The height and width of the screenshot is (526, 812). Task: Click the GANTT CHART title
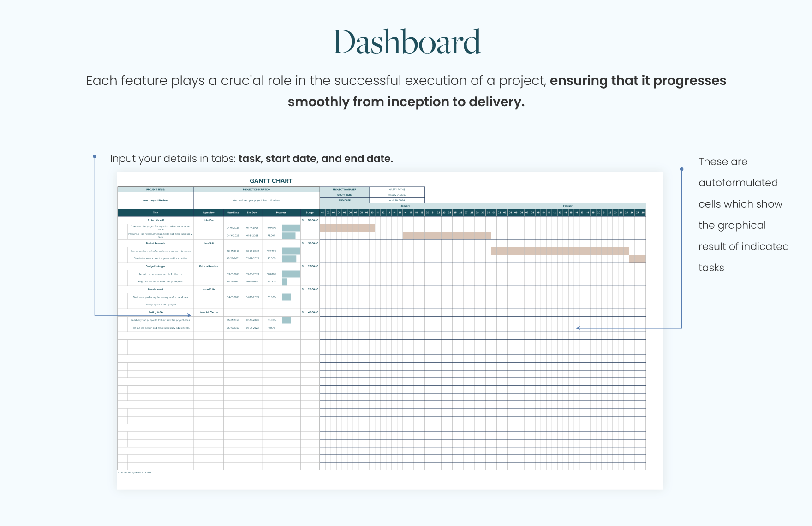271,180
